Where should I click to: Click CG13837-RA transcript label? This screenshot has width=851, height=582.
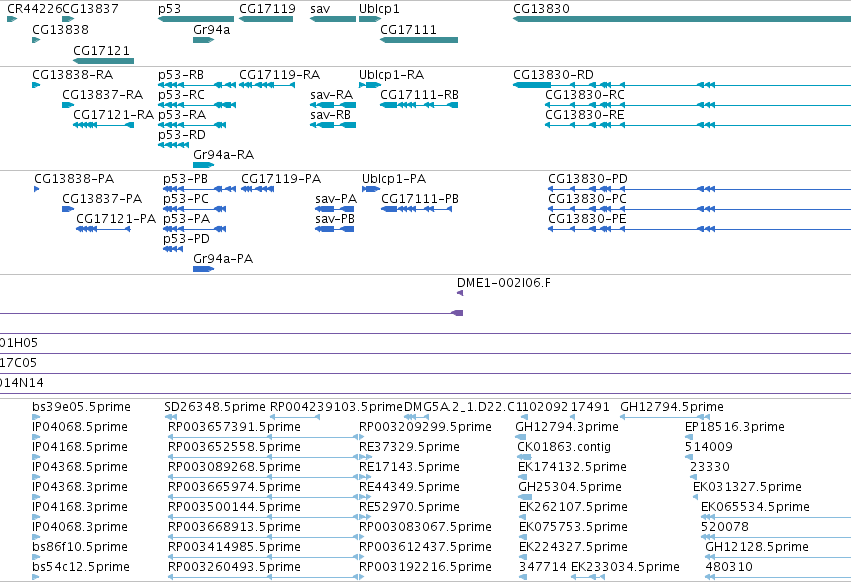(103, 95)
